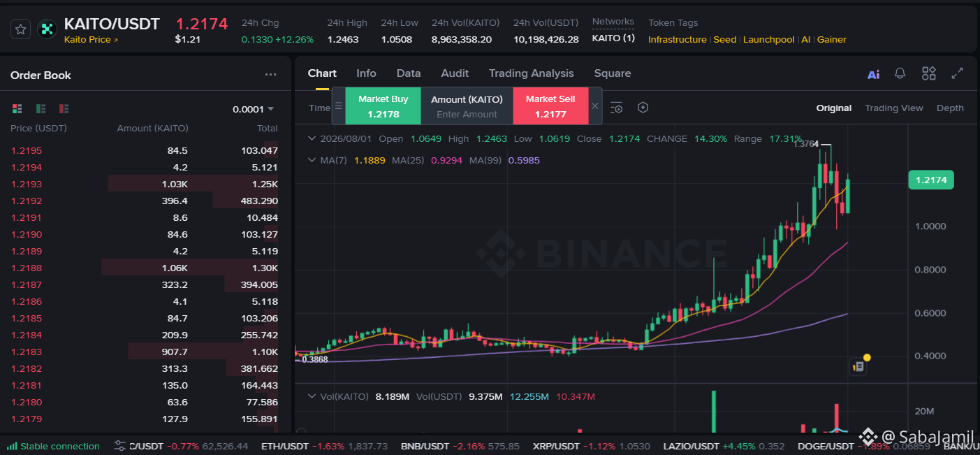Click the KAITO token logo

click(47, 29)
